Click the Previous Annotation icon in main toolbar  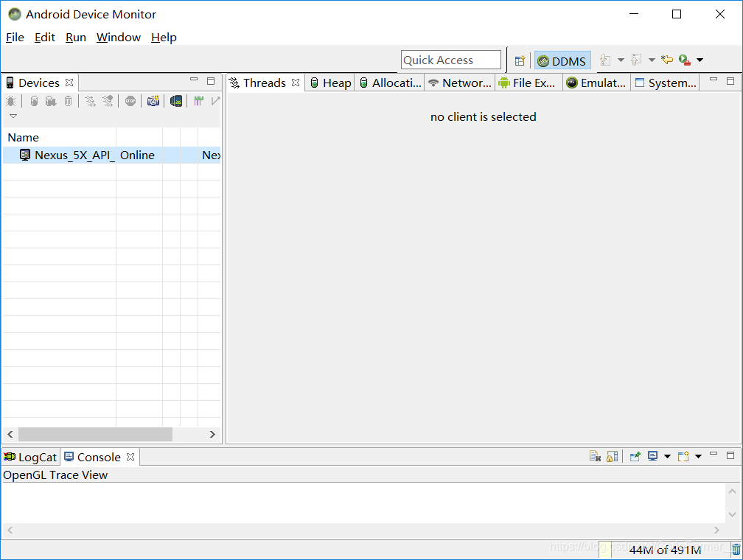pyautogui.click(x=636, y=60)
